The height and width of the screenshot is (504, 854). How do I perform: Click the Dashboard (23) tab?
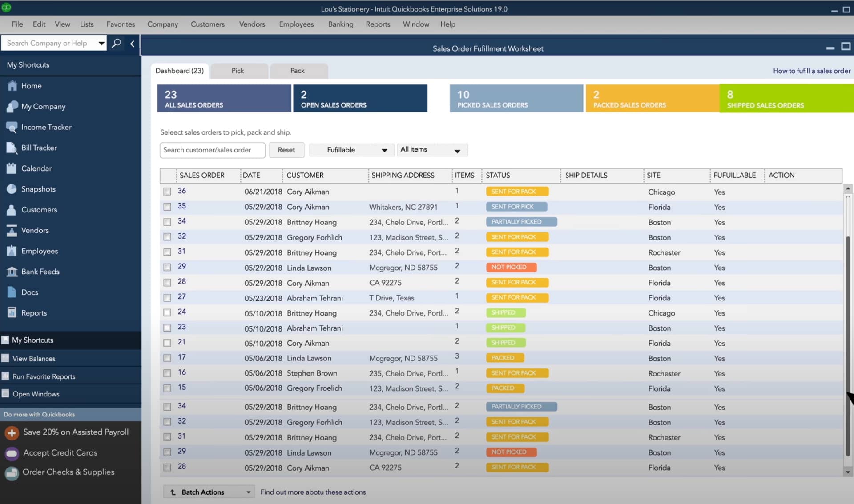[x=180, y=71]
